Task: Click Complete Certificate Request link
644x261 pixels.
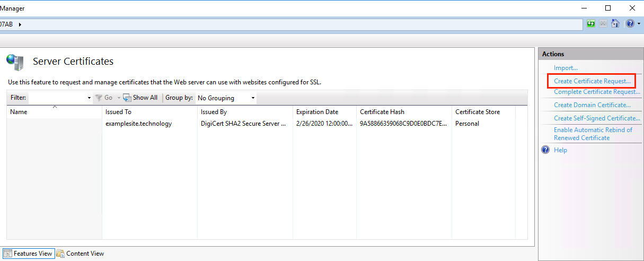Action: (x=597, y=92)
